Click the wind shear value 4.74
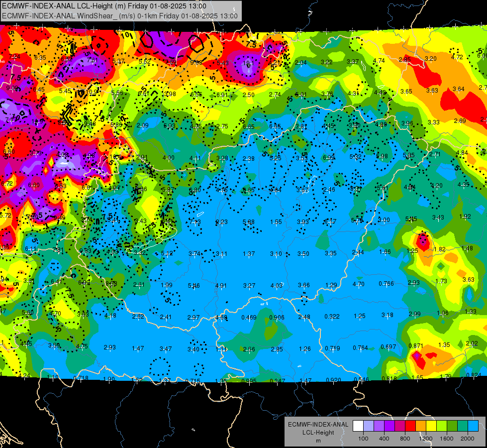This screenshot has height=448, width=487. pyautogui.click(x=379, y=61)
